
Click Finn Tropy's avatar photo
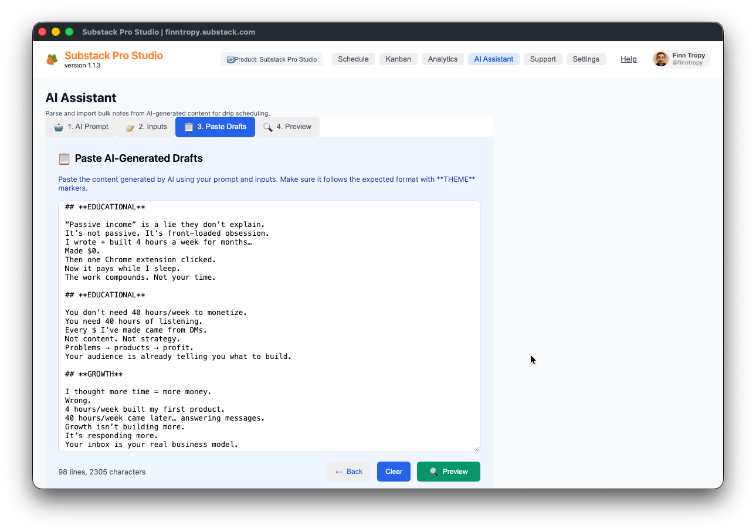coord(661,59)
